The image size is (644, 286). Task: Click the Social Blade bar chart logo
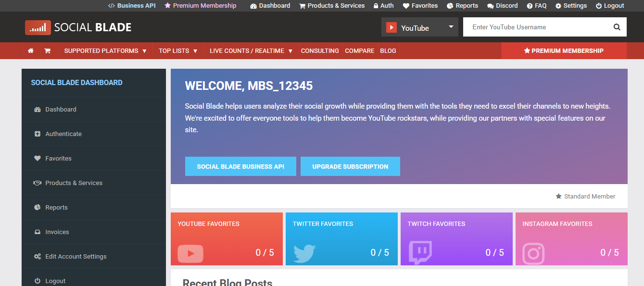(x=38, y=27)
